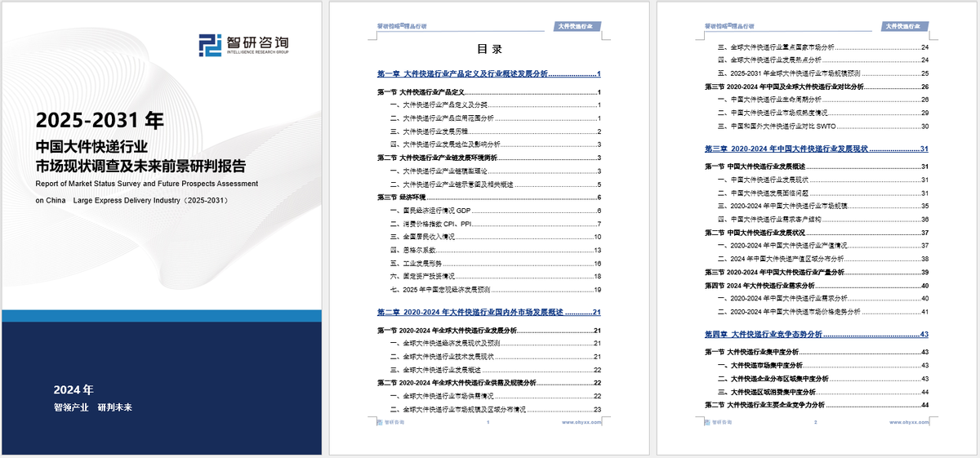Select entry 第一节 中国大件快递行业发展概述
Screen dimensions: 980x458
click(817, 167)
